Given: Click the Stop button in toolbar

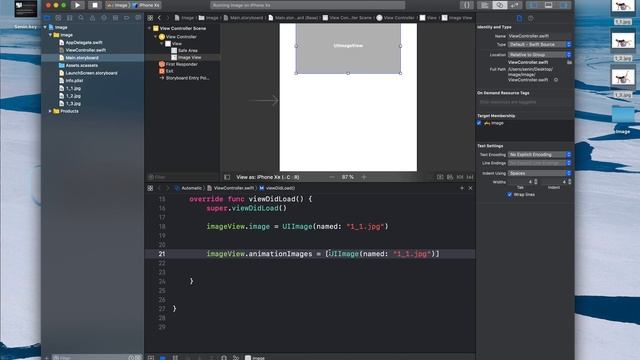Looking at the screenshot, I should click(x=95, y=5).
